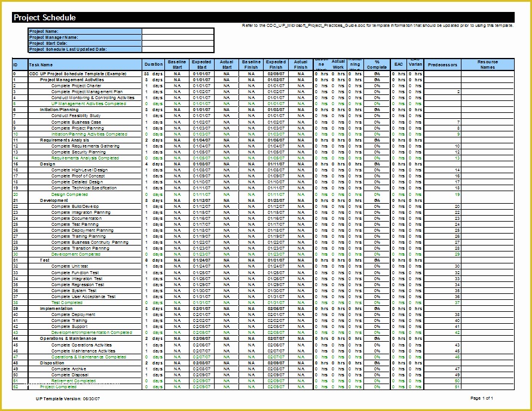
Task: Select the Actual Finish column header
Action: [x=301, y=65]
